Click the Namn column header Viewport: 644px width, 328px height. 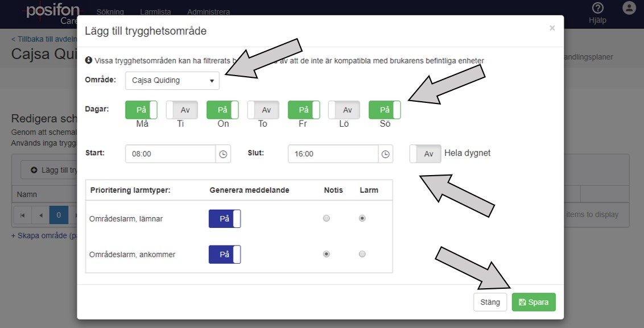(27, 194)
